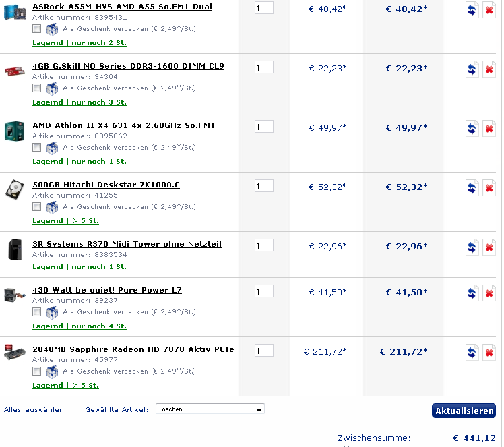Check gift wrap for AMD Athlon II X4
This screenshot has height=447, width=504.
[x=36, y=147]
